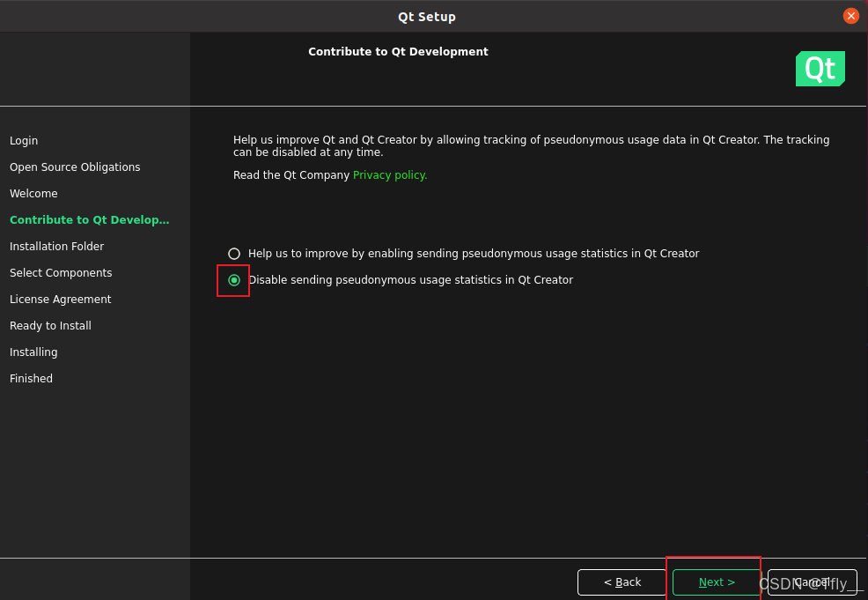Select Installation Folder step
The height and width of the screenshot is (600, 868).
[x=57, y=247]
